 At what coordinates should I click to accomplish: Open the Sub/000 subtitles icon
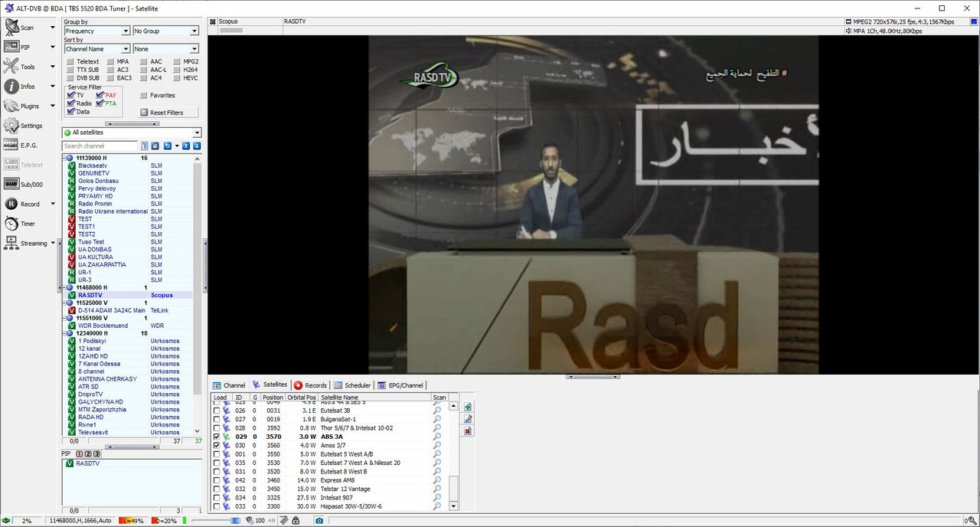[x=11, y=184]
